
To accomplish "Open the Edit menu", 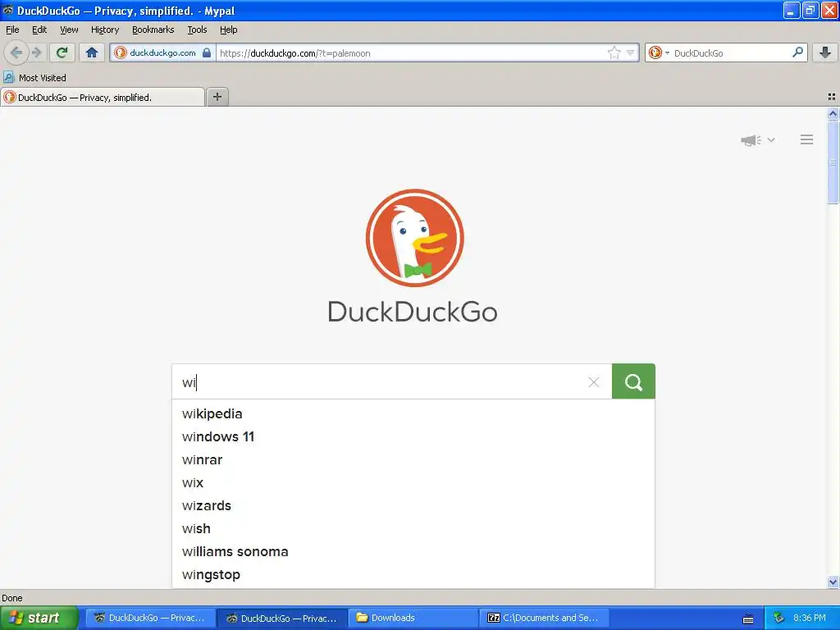I will 39,30.
